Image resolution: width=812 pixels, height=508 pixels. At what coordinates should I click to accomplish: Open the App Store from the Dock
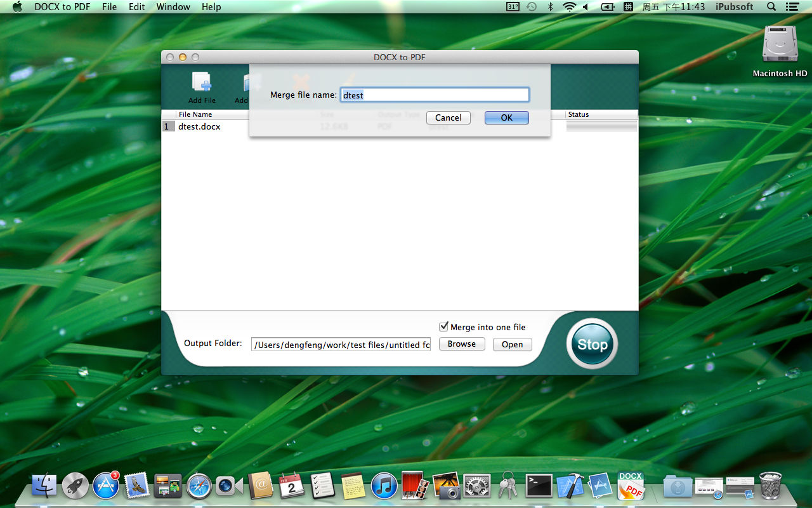(106, 486)
